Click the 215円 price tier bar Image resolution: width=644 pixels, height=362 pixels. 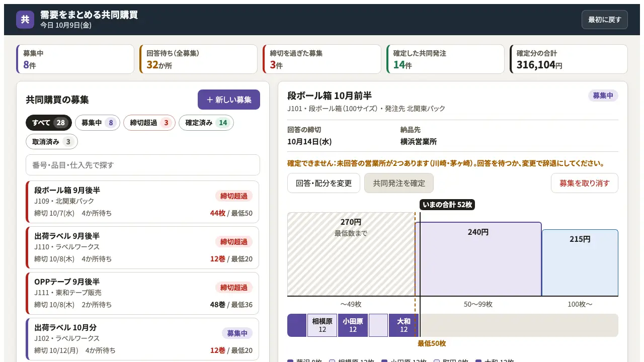coord(580,262)
